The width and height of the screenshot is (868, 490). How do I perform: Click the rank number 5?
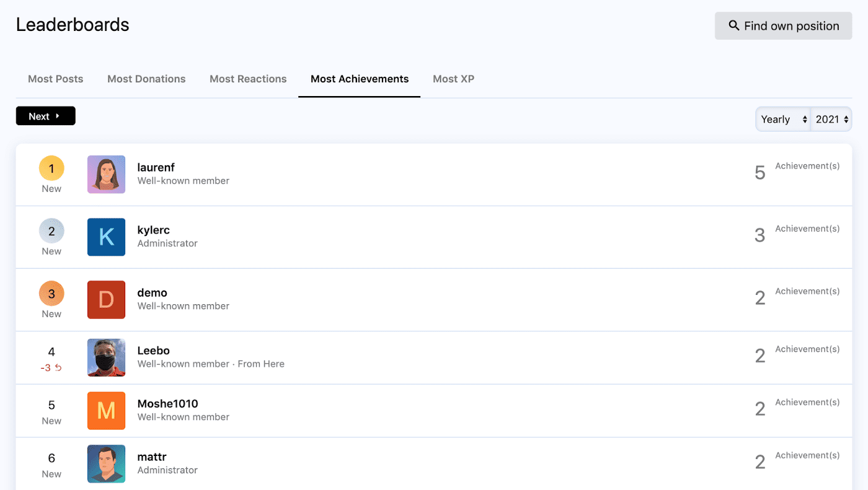(x=51, y=405)
